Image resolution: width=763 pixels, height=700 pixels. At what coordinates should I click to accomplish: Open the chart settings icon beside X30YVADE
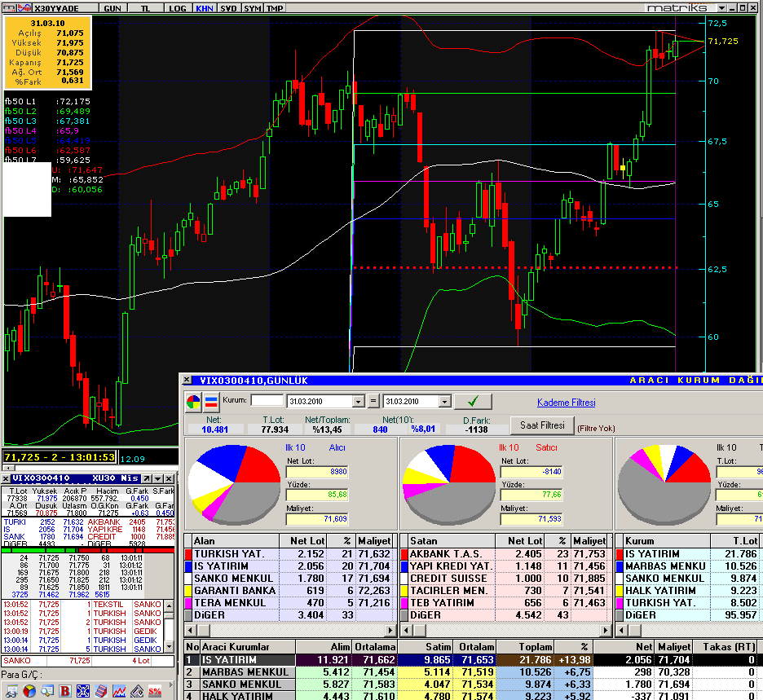coord(9,8)
